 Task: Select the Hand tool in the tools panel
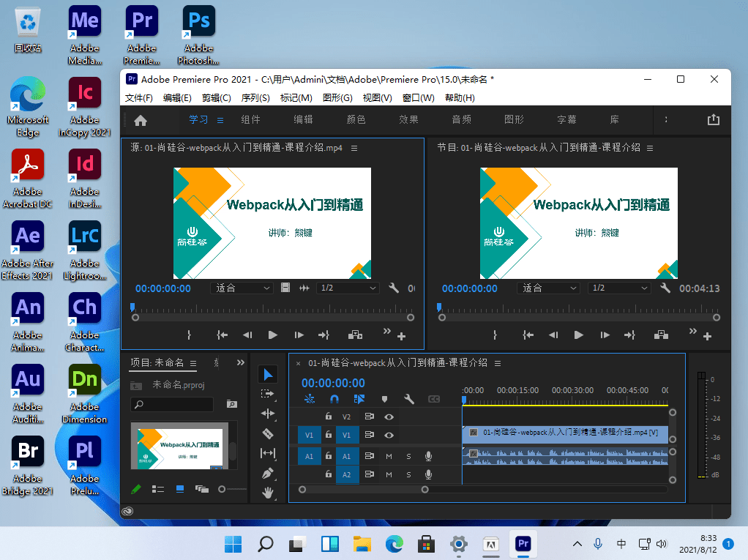(x=268, y=493)
